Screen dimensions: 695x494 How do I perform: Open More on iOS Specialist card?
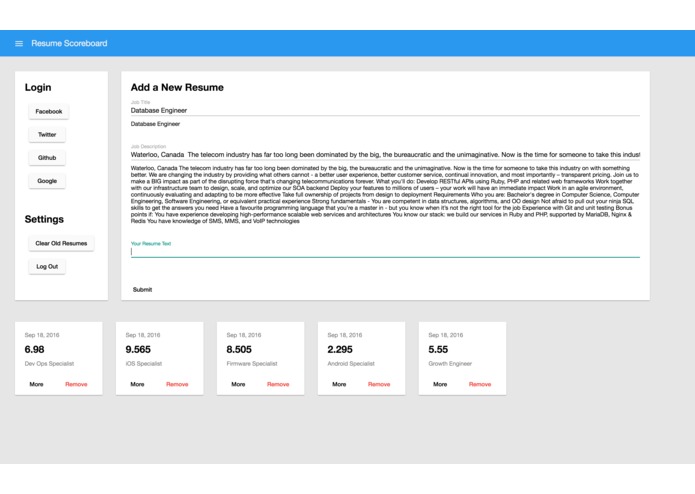pyautogui.click(x=137, y=384)
